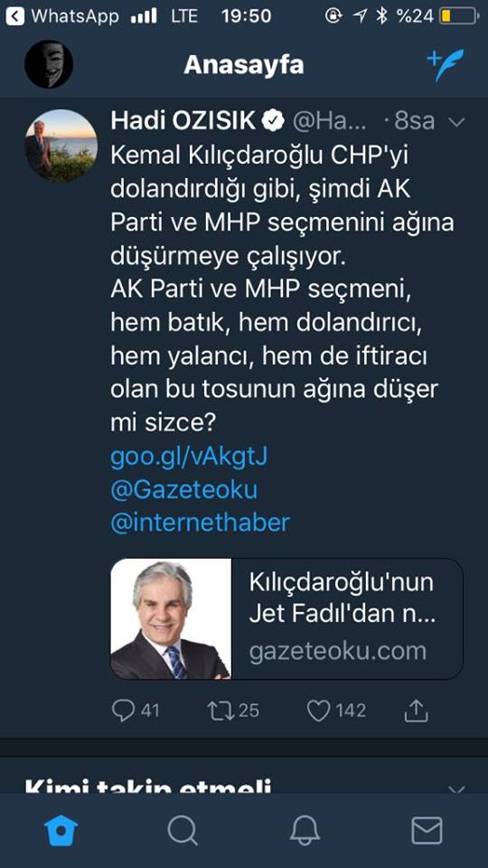Return to WhatsApp via back arrow
This screenshot has width=488, height=868.
[x=15, y=16]
